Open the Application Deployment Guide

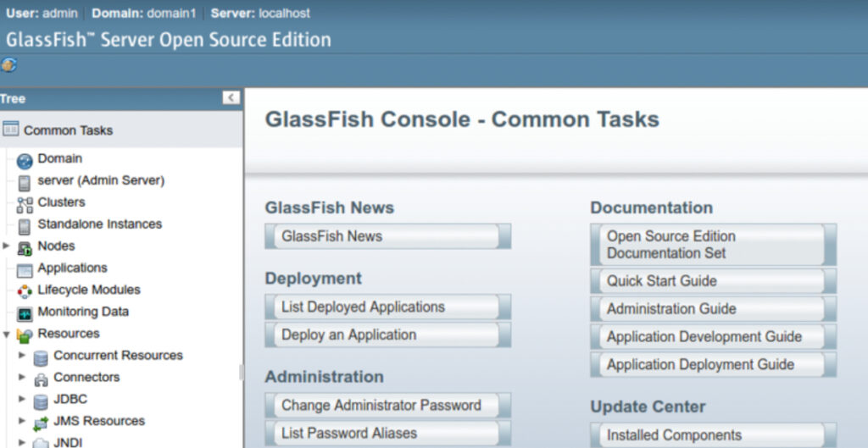pos(714,364)
